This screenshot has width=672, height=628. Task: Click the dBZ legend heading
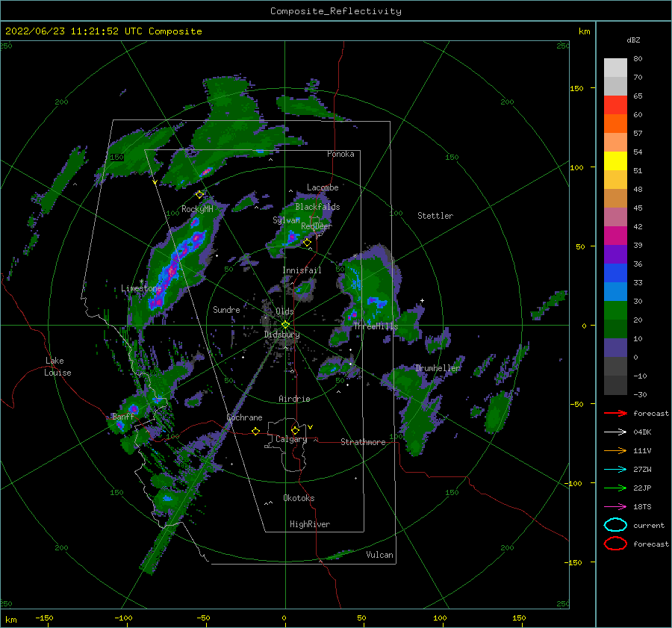tap(633, 40)
